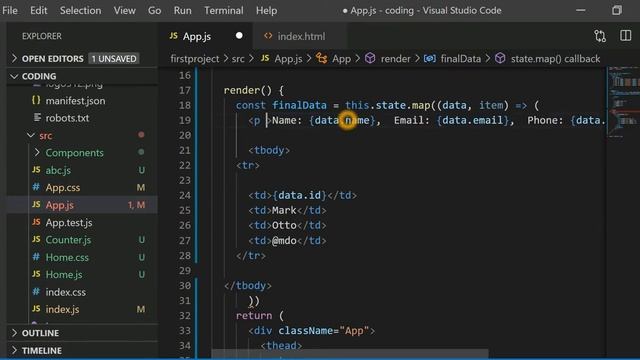The image size is (640, 360).
Task: Select firstproject in the breadcrumb
Action: (194, 59)
